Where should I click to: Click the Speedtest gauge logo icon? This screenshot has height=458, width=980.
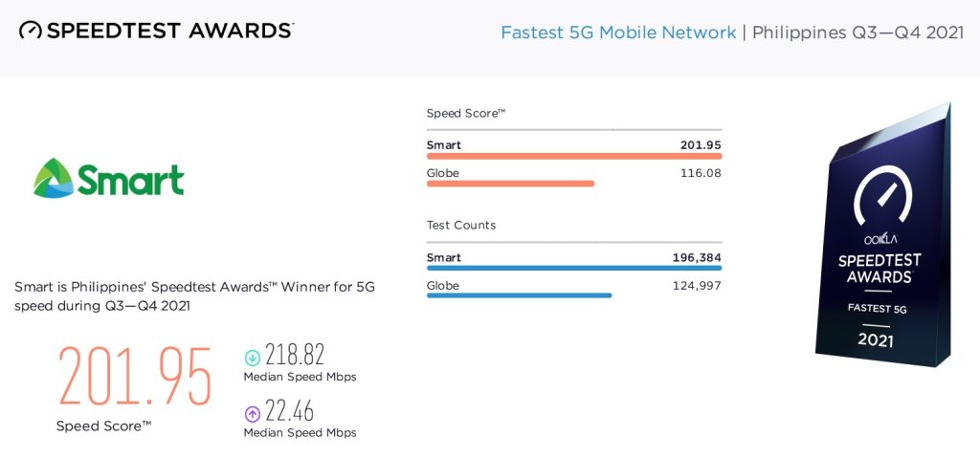point(30,30)
